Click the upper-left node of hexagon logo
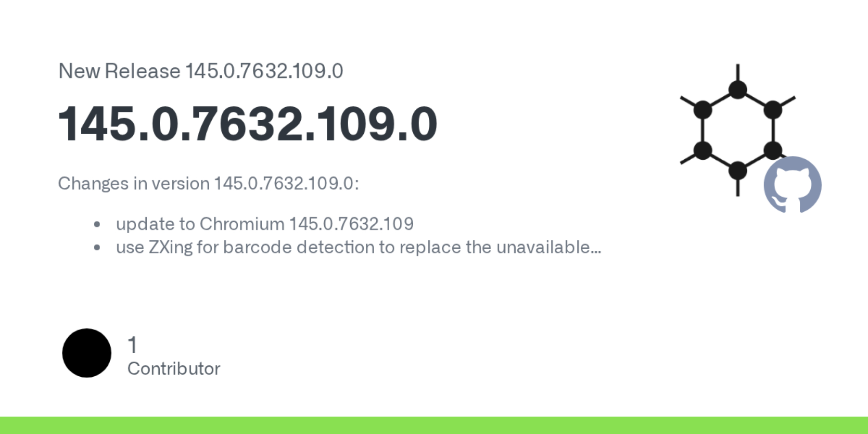 pos(703,110)
